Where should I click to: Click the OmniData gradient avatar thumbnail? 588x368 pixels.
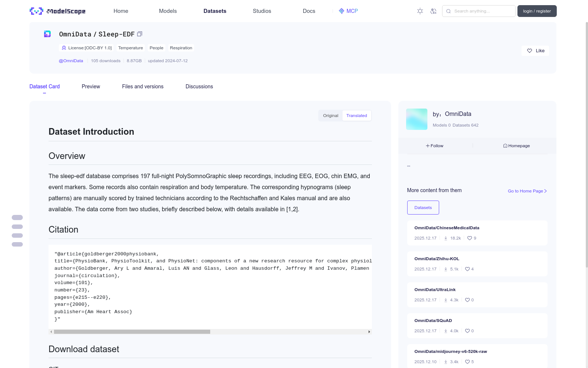417,119
